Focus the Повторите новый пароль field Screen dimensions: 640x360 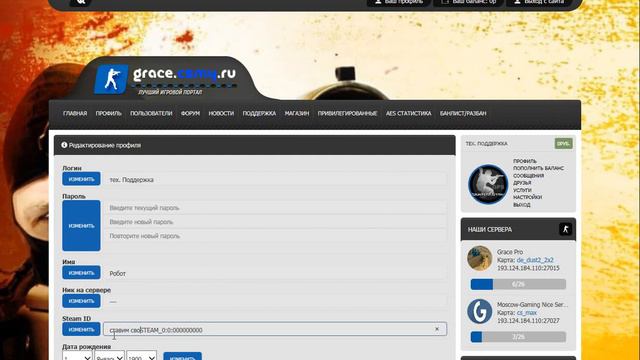[275, 236]
